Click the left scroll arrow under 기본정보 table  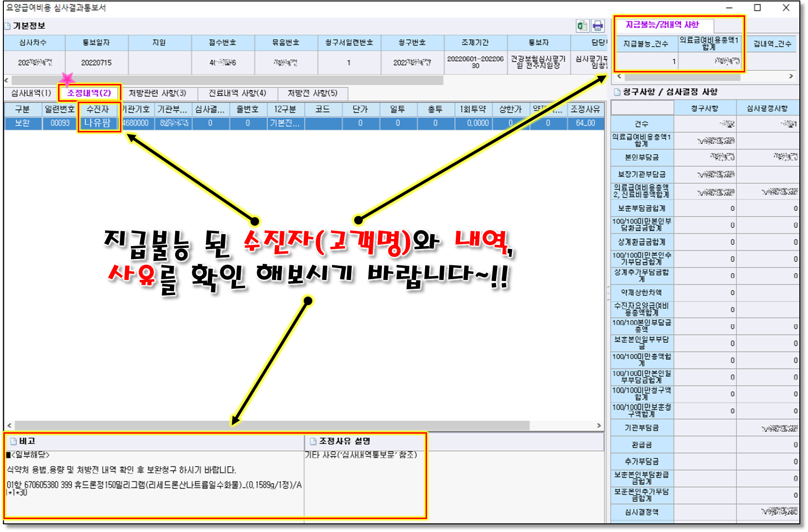point(7,80)
